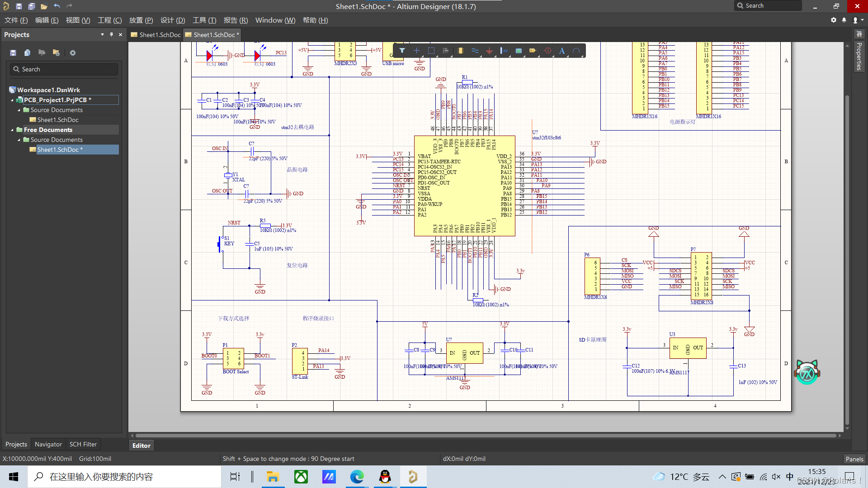Image resolution: width=868 pixels, height=488 pixels.
Task: Place a part component from active bar
Action: tap(460, 51)
